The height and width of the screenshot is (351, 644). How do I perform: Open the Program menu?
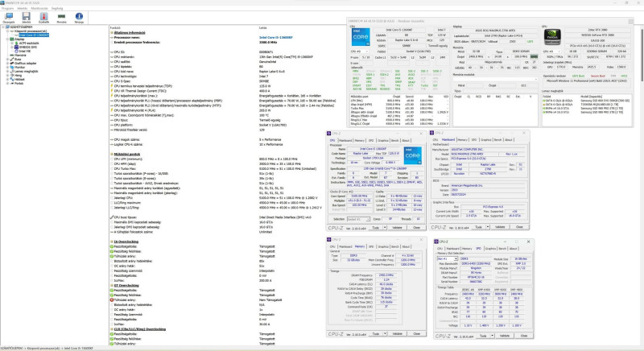[x=7, y=8]
